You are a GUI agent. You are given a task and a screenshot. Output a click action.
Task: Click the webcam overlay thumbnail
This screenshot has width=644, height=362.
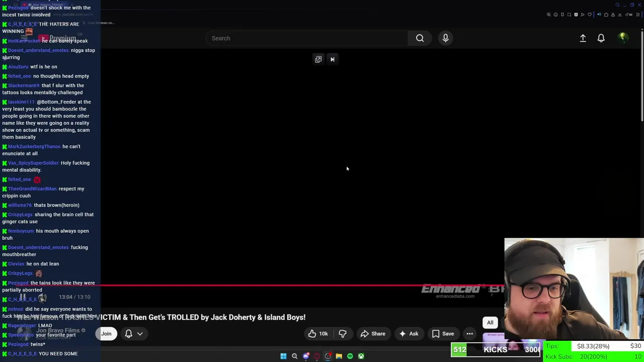coord(574,290)
